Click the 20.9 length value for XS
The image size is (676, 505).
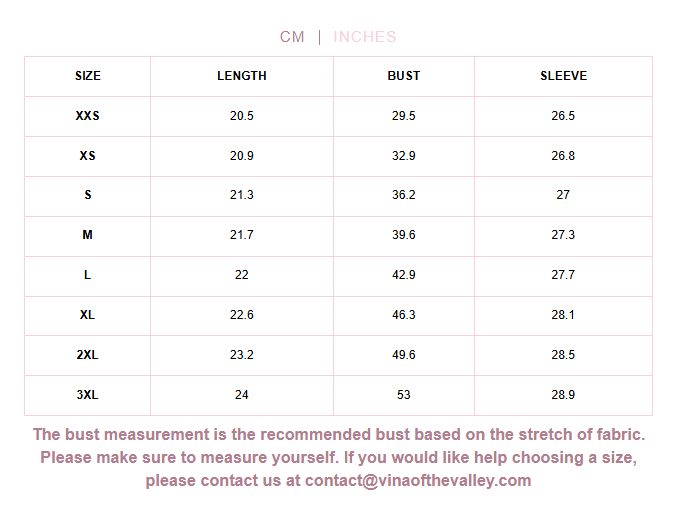[242, 156]
